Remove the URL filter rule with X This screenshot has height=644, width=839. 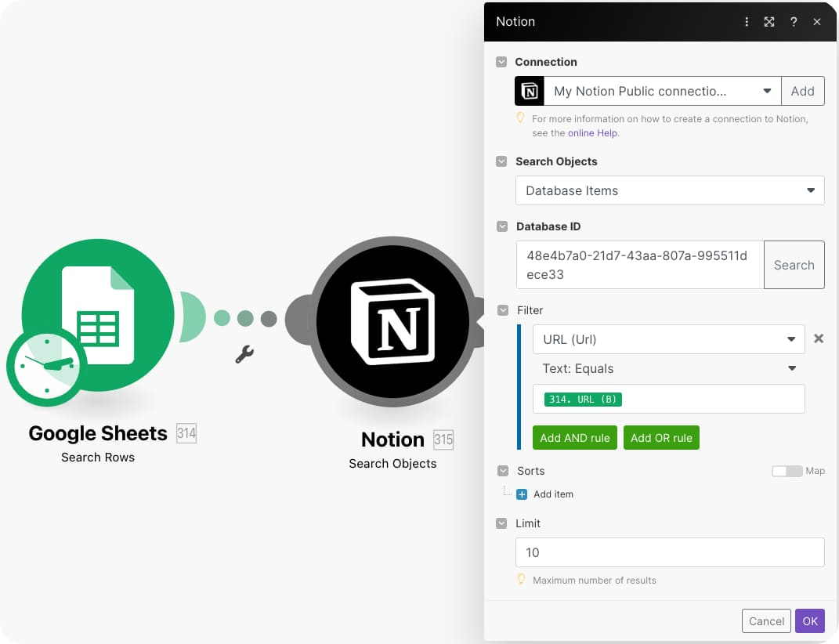[818, 338]
